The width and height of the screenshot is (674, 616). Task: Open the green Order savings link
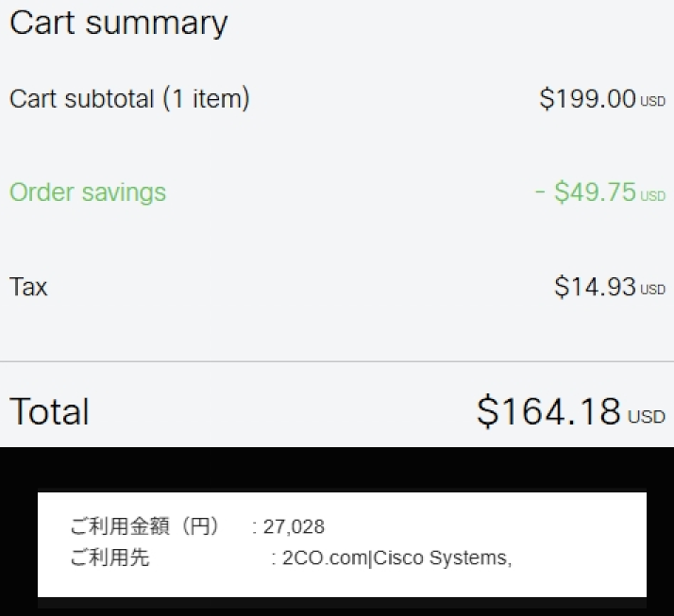click(88, 192)
